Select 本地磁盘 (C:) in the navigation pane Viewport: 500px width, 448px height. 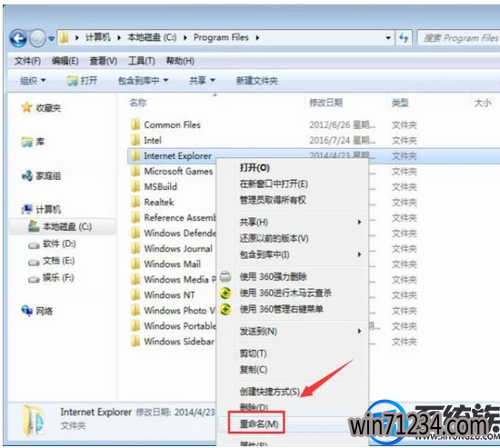[x=63, y=226]
